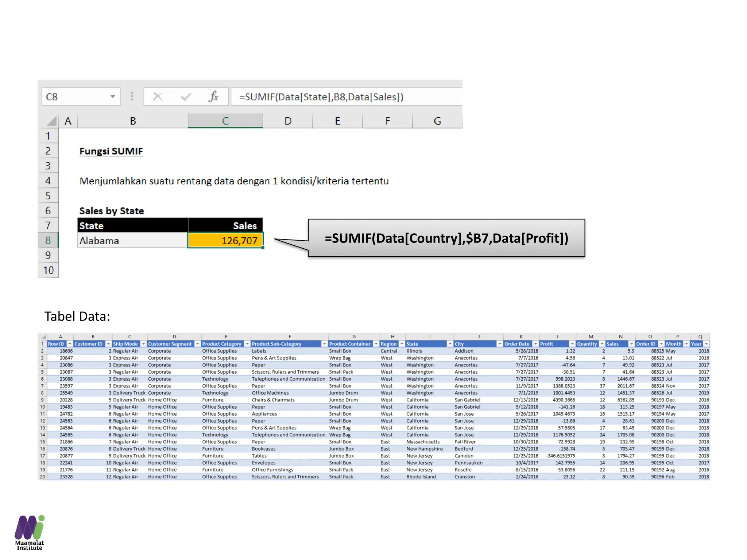Click the cancel (X) icon in formula bar
The width and height of the screenshot is (747, 560).
click(x=157, y=97)
